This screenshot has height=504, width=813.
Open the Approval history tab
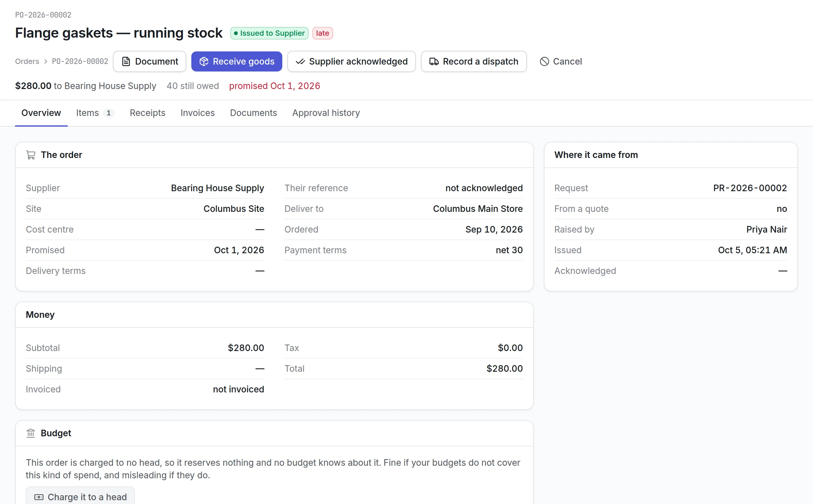[326, 113]
